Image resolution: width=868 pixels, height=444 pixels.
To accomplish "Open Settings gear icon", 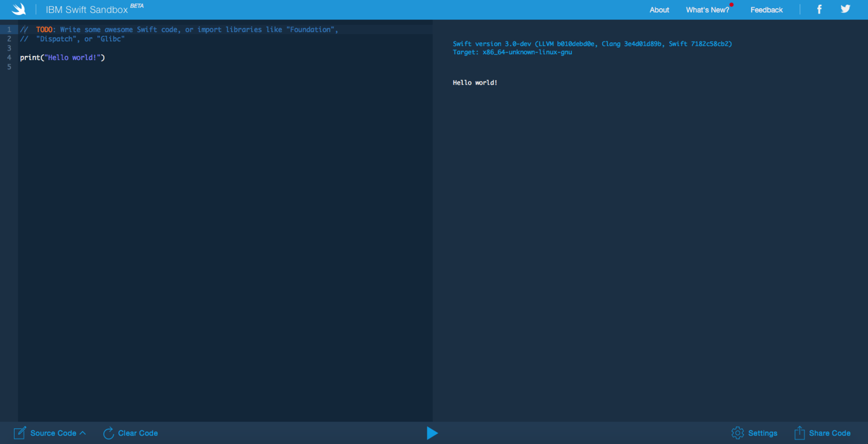I will 738,433.
